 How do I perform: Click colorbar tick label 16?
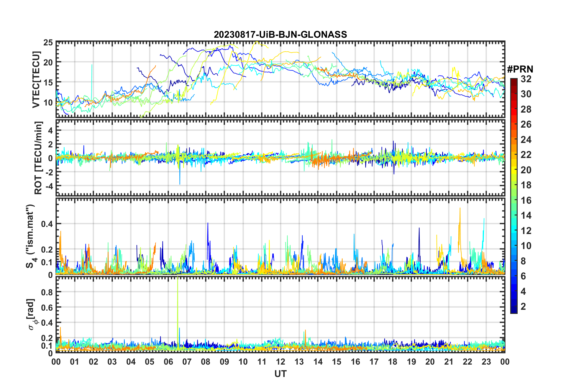(x=526, y=200)
